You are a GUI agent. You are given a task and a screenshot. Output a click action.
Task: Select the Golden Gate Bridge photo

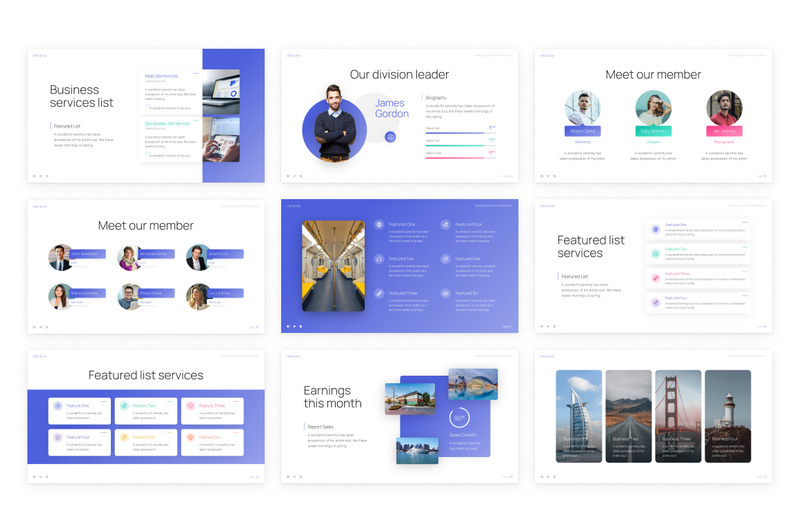click(678, 416)
